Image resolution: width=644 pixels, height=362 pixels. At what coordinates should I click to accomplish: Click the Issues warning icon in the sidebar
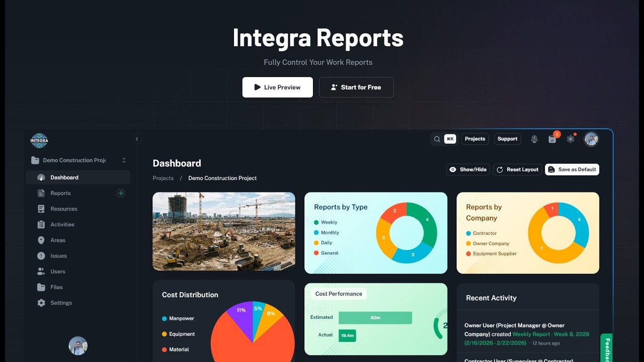[41, 256]
